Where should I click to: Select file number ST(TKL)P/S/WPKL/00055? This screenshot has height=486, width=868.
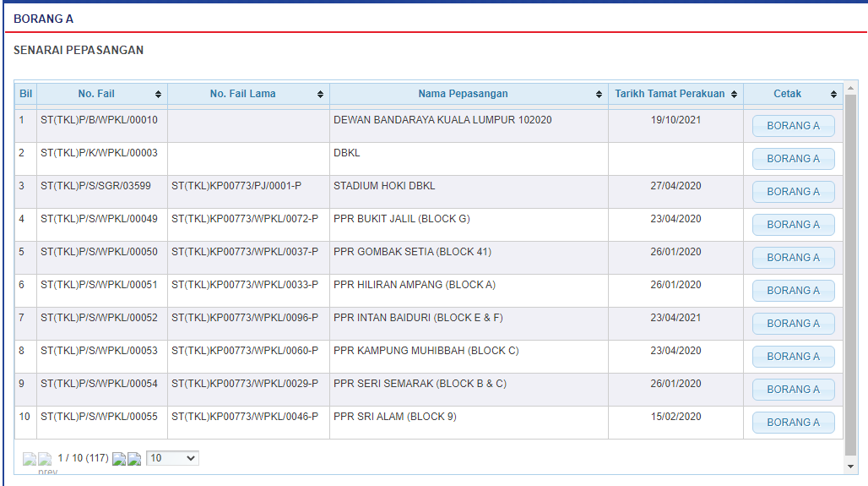[x=99, y=416]
